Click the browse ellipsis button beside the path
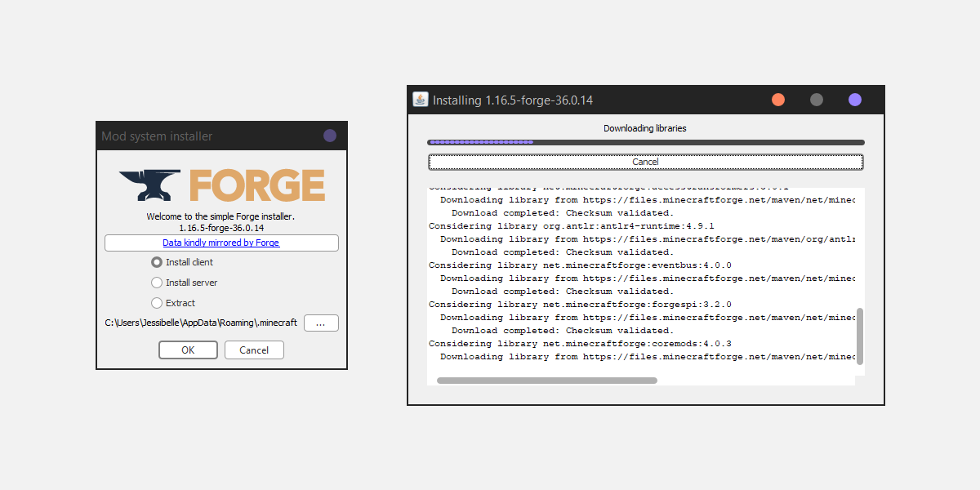 pyautogui.click(x=321, y=323)
